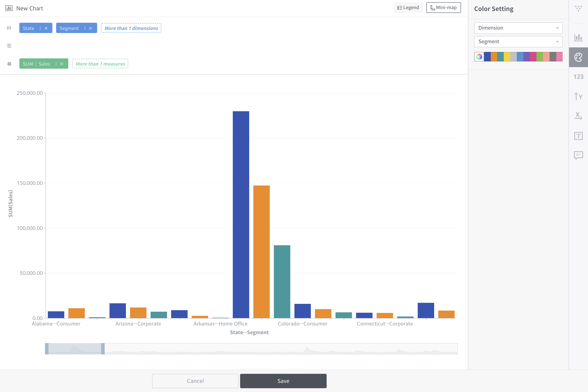This screenshot has height=392, width=588.
Task: Cancel chart editing
Action: click(x=195, y=381)
